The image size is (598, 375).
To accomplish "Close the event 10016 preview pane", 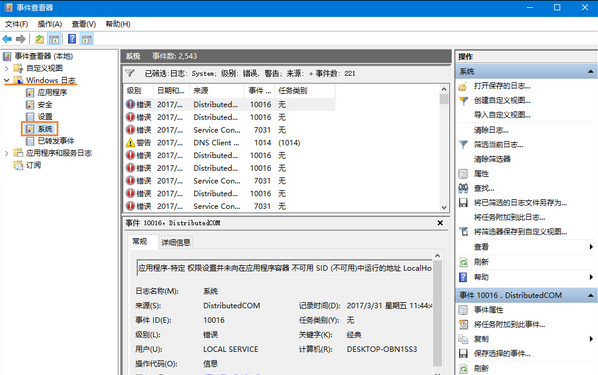I will tap(440, 222).
